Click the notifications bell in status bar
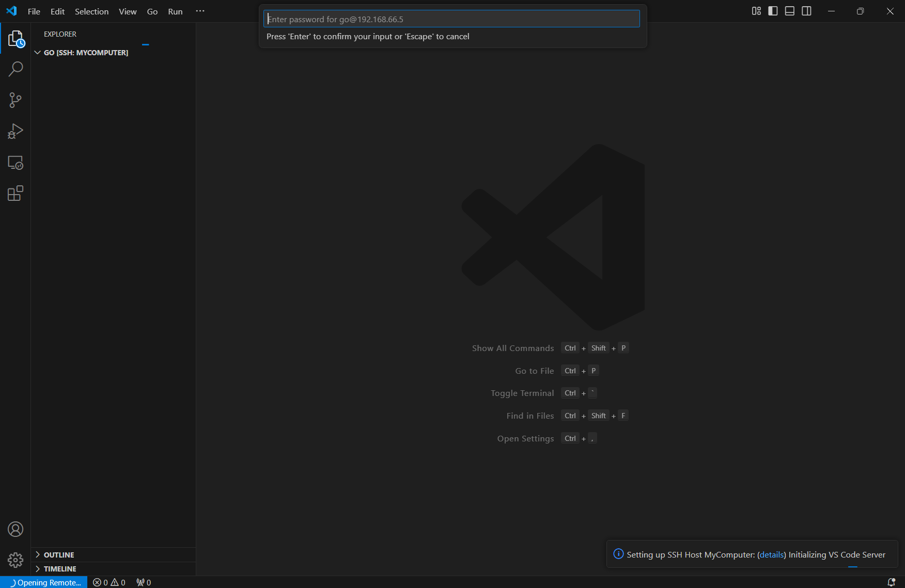Screen dimensions: 905x588 (x=891, y=582)
